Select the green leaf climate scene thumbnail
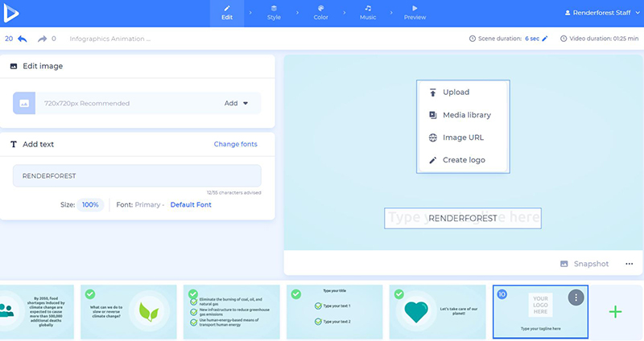The height and width of the screenshot is (341, 644). 129,312
